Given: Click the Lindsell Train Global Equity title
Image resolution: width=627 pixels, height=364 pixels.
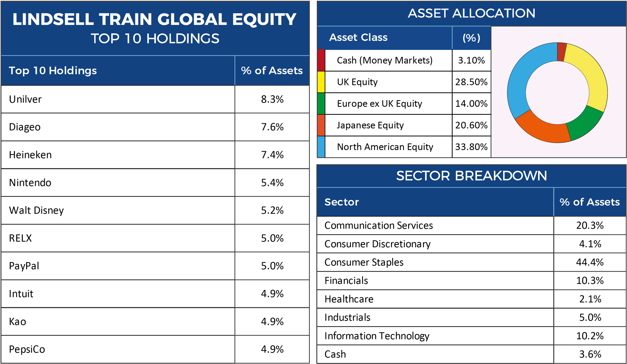Looking at the screenshot, I should click(x=154, y=19).
